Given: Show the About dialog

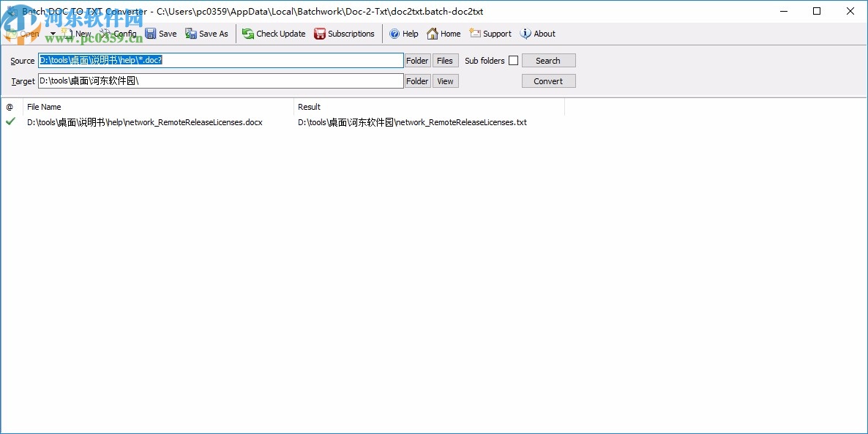Looking at the screenshot, I should click(538, 34).
